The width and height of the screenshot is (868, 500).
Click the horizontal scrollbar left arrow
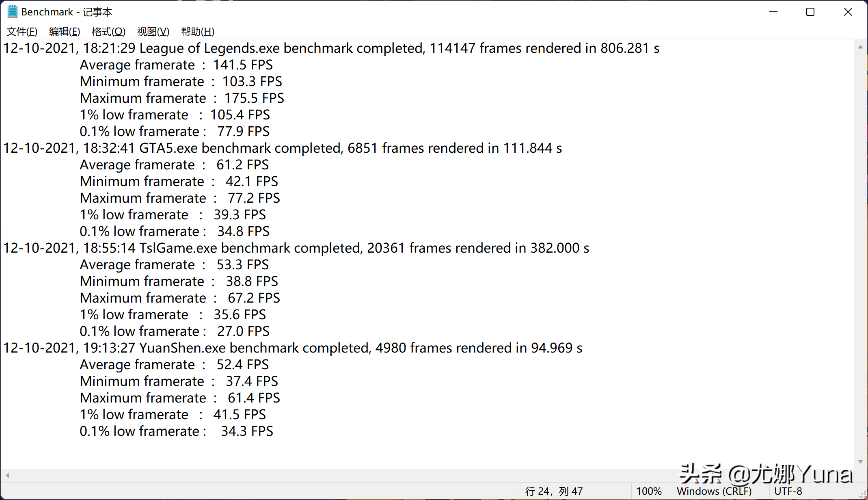point(7,475)
